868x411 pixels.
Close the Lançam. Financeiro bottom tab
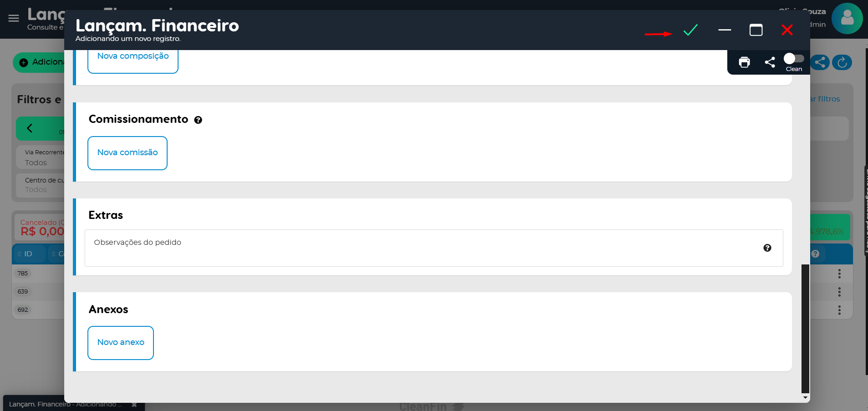click(134, 404)
